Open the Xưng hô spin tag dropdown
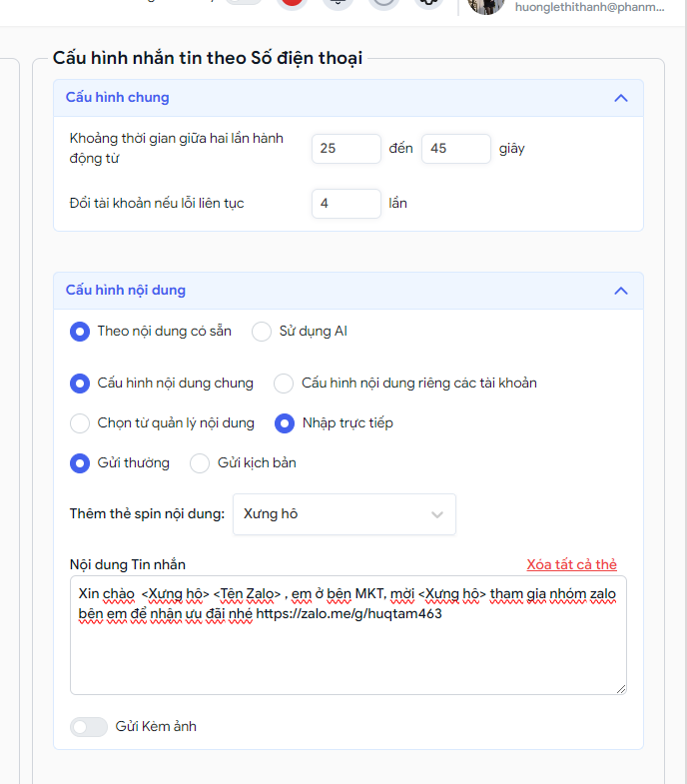This screenshot has height=784, width=687. (x=344, y=514)
